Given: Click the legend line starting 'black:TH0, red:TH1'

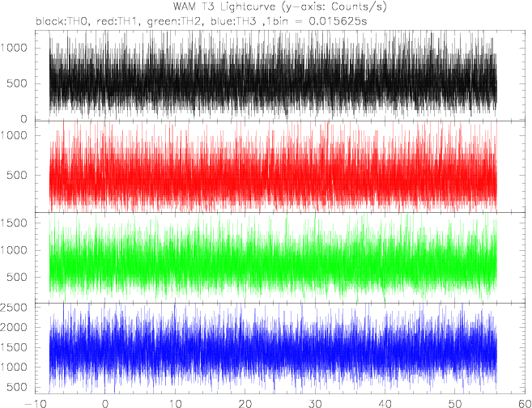Looking at the screenshot, I should click(201, 21).
